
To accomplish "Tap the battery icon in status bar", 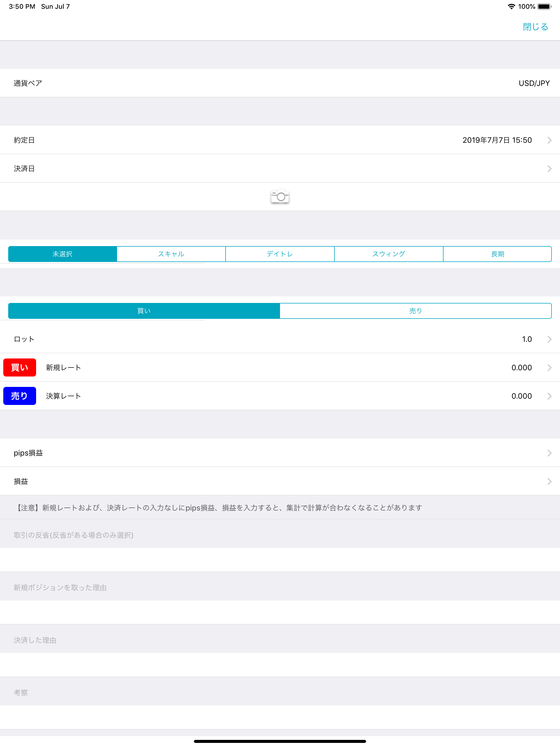I will pyautogui.click(x=544, y=6).
